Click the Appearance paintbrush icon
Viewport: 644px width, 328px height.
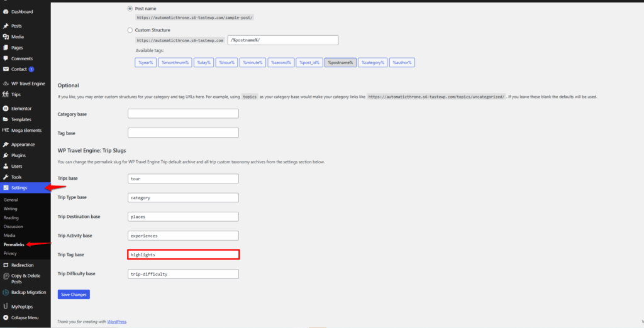coord(6,145)
